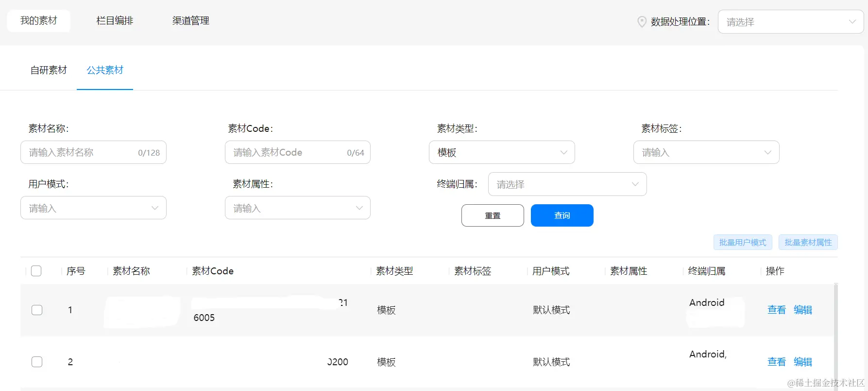
Task: Check the checkbox for row 1
Action: [x=37, y=310]
